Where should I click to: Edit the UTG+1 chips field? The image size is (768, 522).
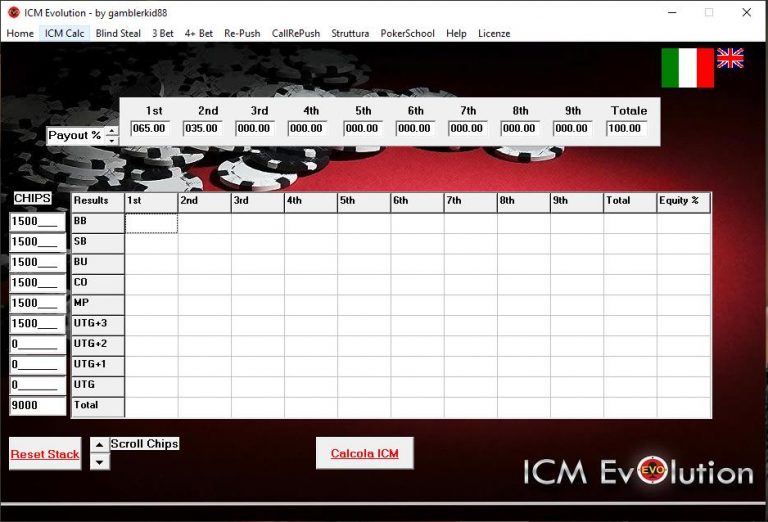38,365
